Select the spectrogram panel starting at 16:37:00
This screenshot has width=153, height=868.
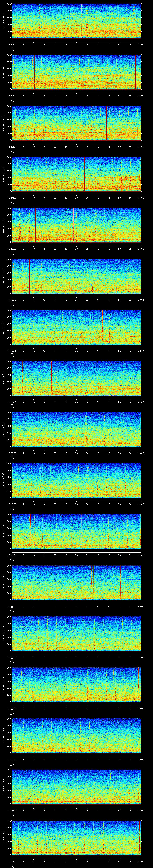tap(77, 327)
